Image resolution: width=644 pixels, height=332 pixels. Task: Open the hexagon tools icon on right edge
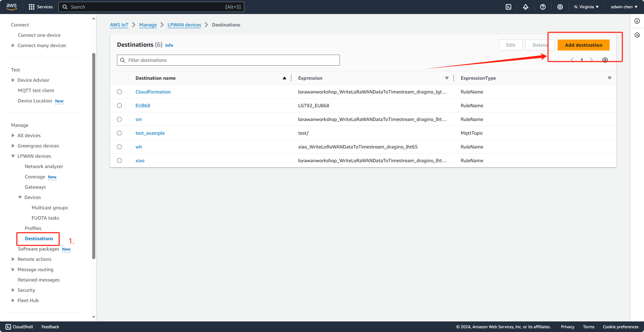(x=637, y=35)
